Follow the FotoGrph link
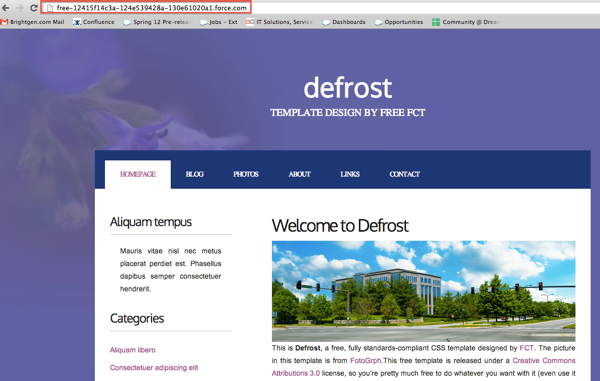 [365, 361]
